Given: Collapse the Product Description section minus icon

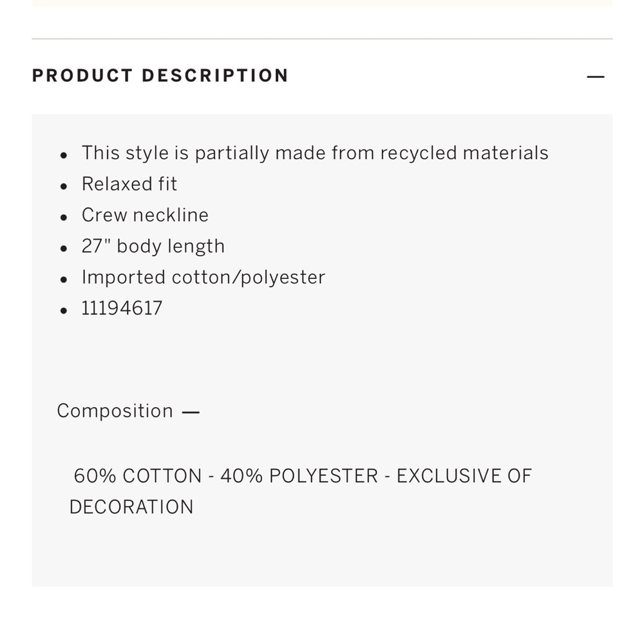Looking at the screenshot, I should (x=595, y=77).
